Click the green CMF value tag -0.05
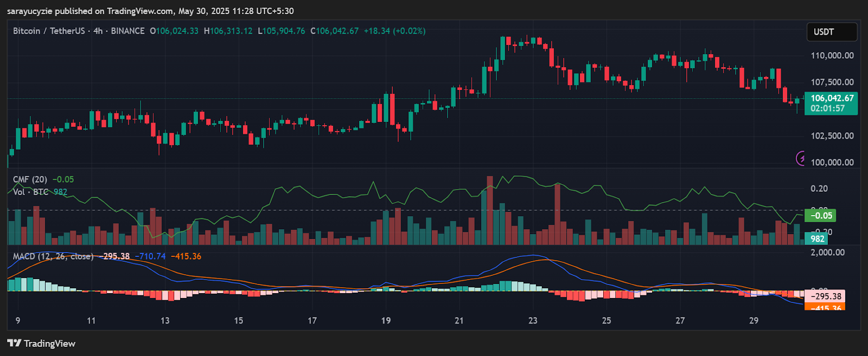The width and height of the screenshot is (868, 356). coord(820,216)
